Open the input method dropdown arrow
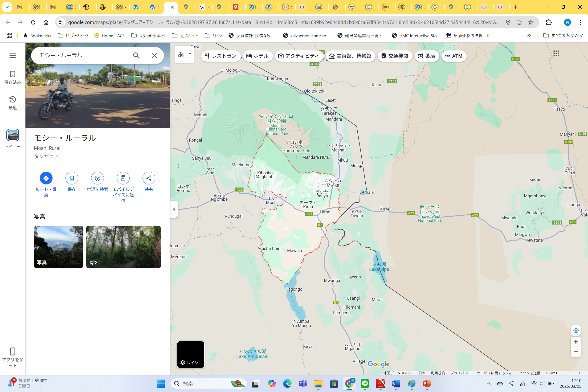Image resolution: width=588 pixels, height=392 pixels. (x=190, y=54)
